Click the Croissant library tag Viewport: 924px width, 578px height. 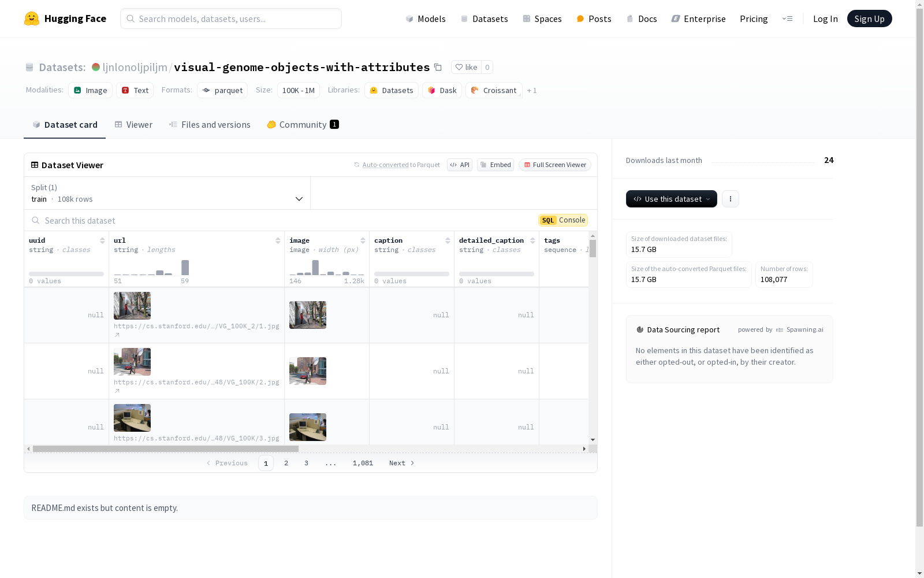point(494,90)
